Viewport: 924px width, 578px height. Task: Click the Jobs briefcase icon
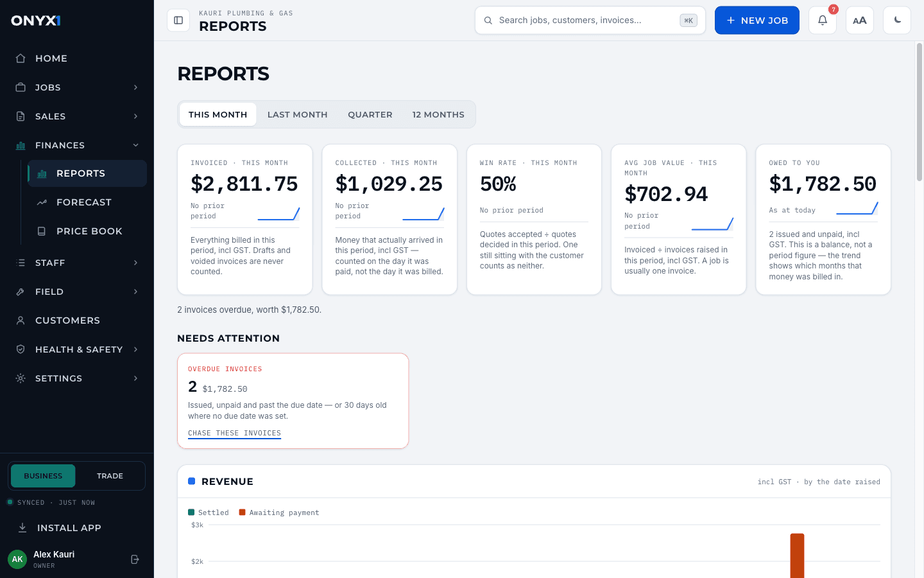[x=21, y=87]
